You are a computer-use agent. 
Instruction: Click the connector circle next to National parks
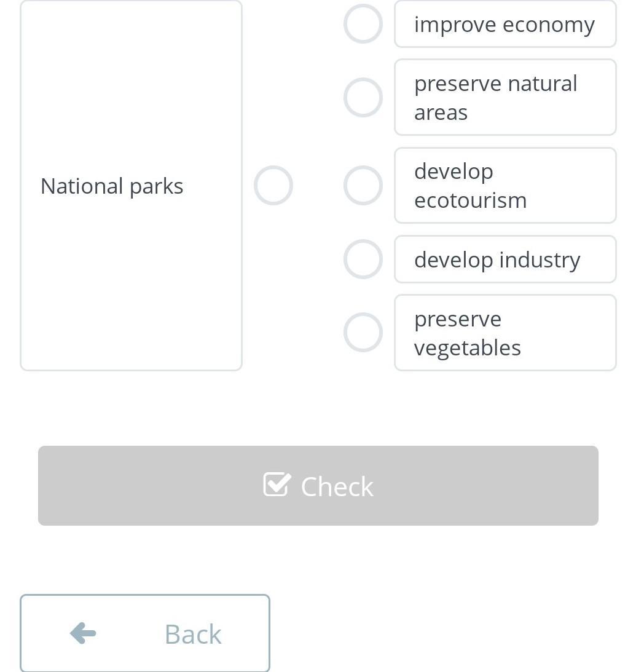[x=273, y=185]
